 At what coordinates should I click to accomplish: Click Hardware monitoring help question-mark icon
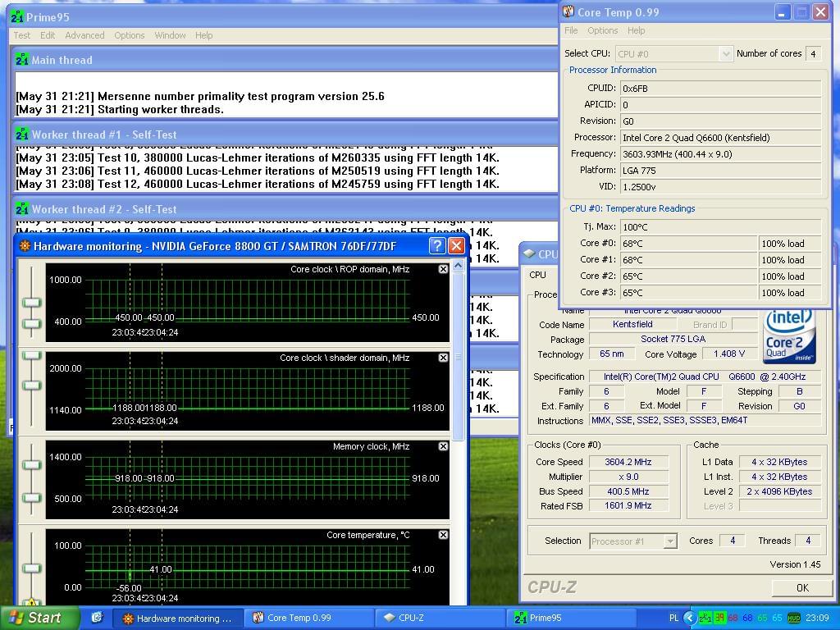(x=437, y=246)
